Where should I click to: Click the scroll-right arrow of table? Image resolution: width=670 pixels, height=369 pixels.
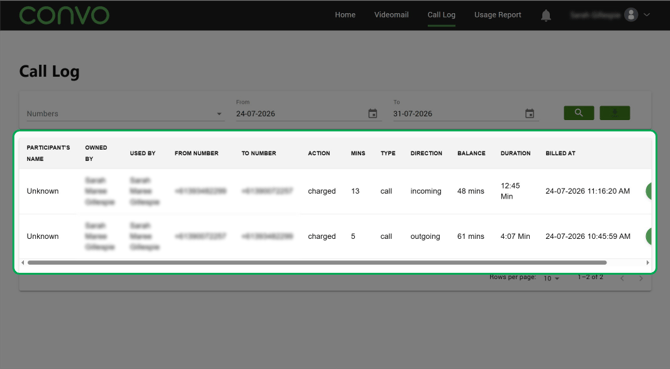[x=648, y=263]
